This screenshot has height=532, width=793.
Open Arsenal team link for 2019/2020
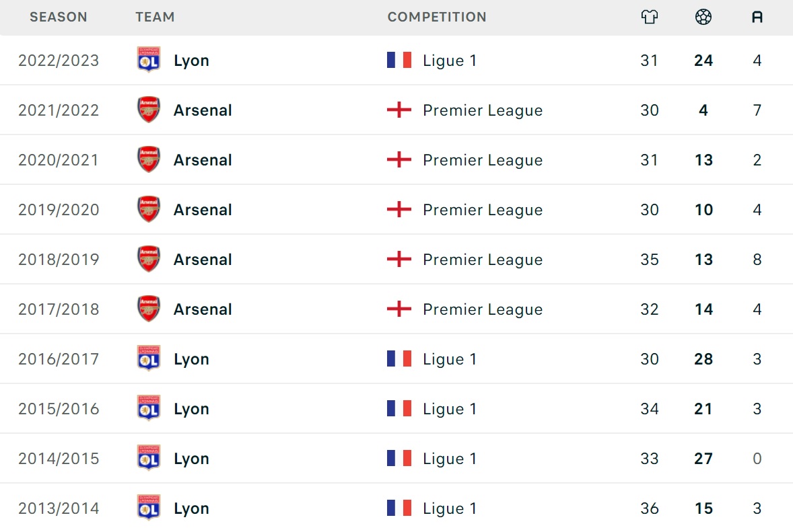[203, 210]
